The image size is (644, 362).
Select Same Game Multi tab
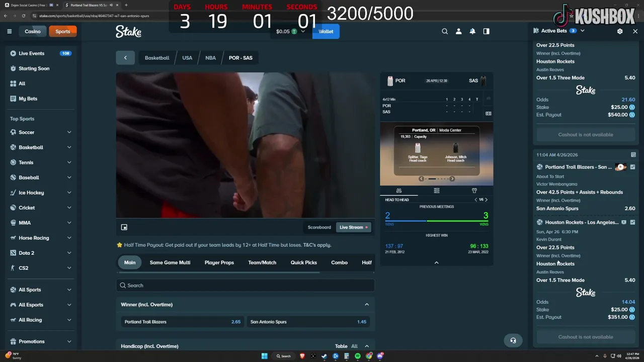(170, 262)
